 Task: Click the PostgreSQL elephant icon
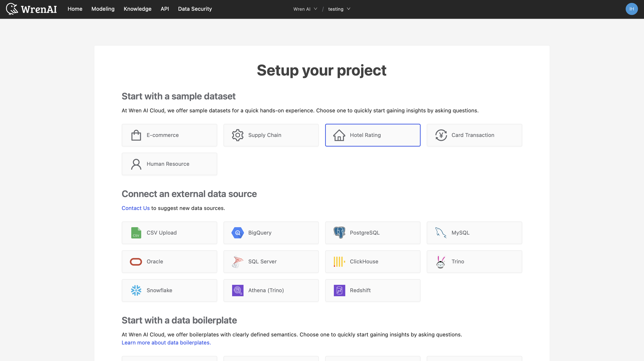point(339,233)
